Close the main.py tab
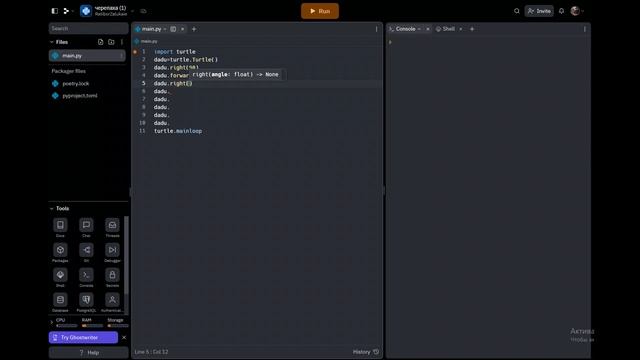The image size is (640, 360). [x=182, y=29]
